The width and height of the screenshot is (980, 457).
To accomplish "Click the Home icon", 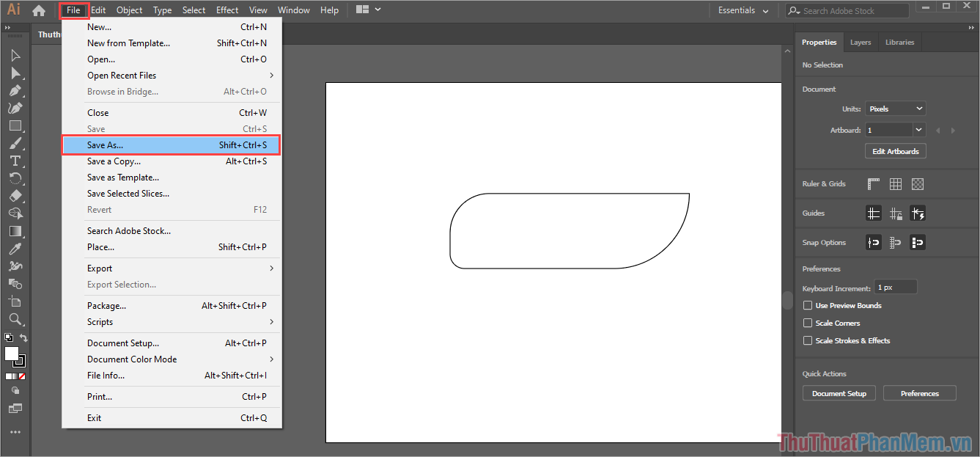I will click(39, 10).
